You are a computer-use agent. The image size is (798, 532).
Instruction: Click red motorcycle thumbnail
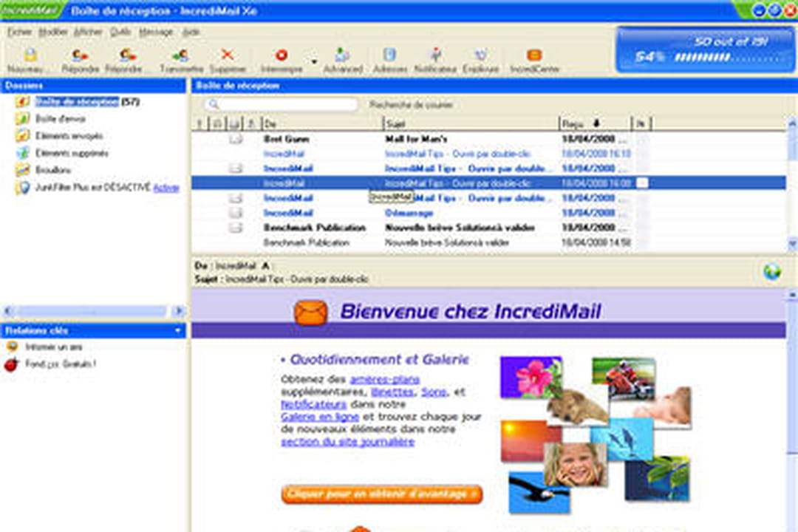[624, 379]
